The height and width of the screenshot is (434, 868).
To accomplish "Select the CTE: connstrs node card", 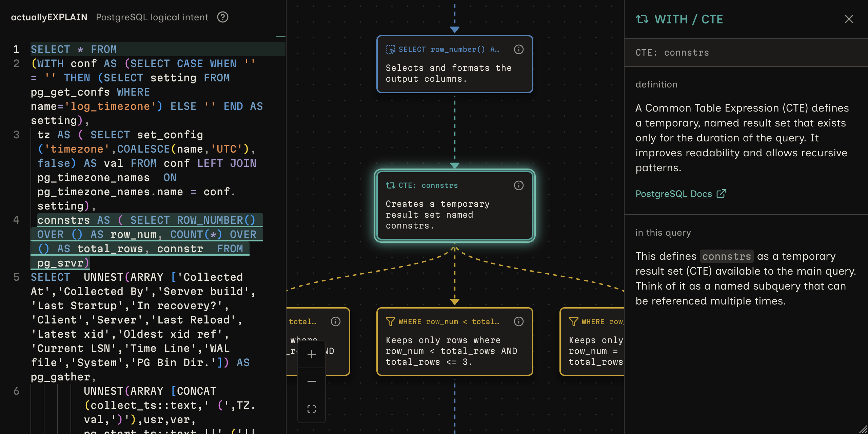I will pos(455,206).
